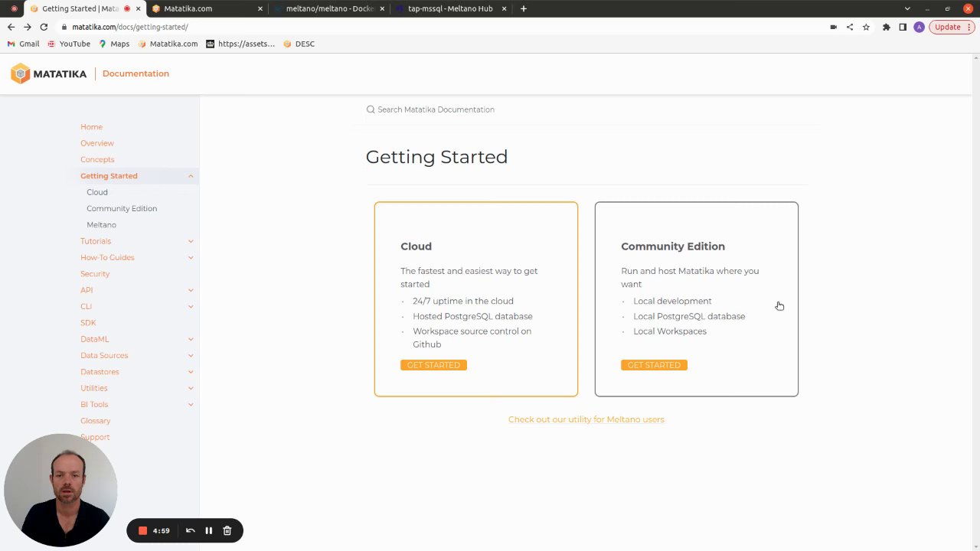Screen dimensions: 980x551
Task: Click Community Edition GET STARTED button
Action: point(654,365)
